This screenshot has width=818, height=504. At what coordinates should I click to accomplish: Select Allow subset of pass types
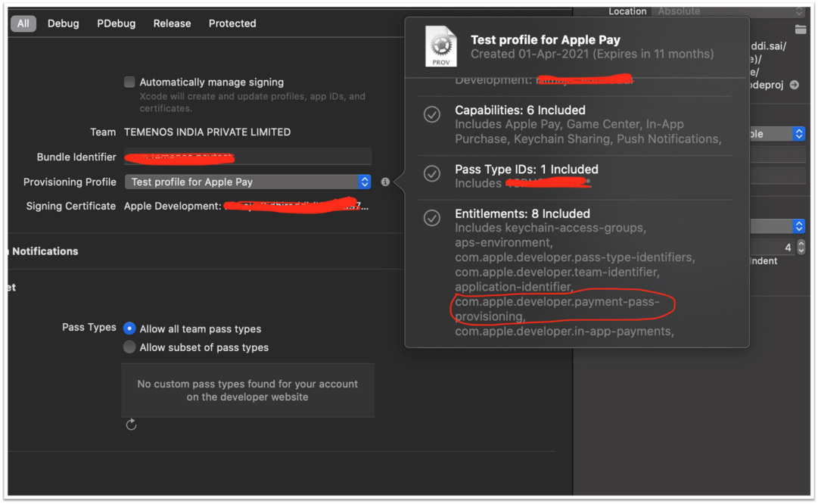[x=129, y=347]
